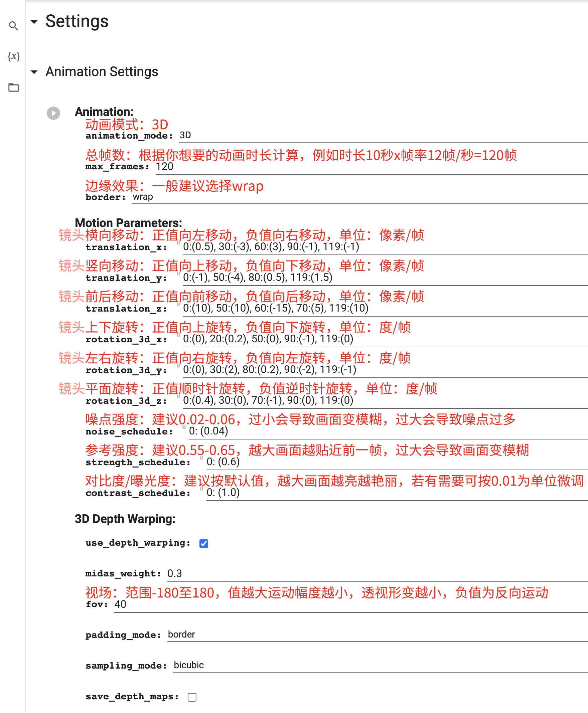Select the red '对比度/曝光度' note
Screen dimensions: 588x713
pyautogui.click(x=334, y=482)
